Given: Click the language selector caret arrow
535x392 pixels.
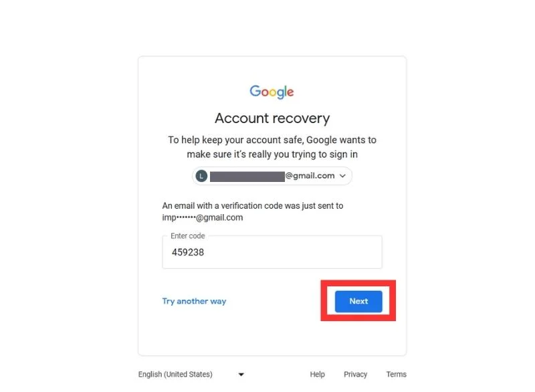Looking at the screenshot, I should [x=241, y=375].
